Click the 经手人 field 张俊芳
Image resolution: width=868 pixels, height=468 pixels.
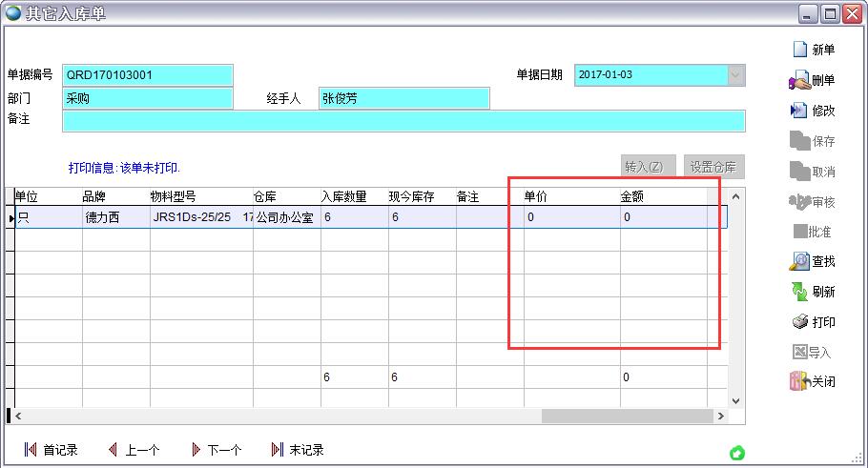pos(403,98)
